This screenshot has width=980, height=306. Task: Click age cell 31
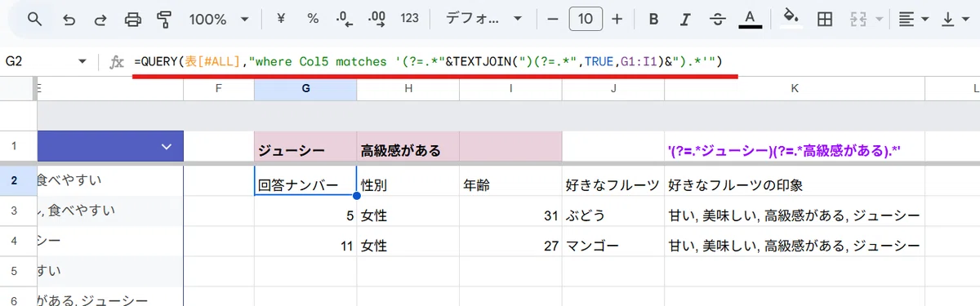[510, 211]
